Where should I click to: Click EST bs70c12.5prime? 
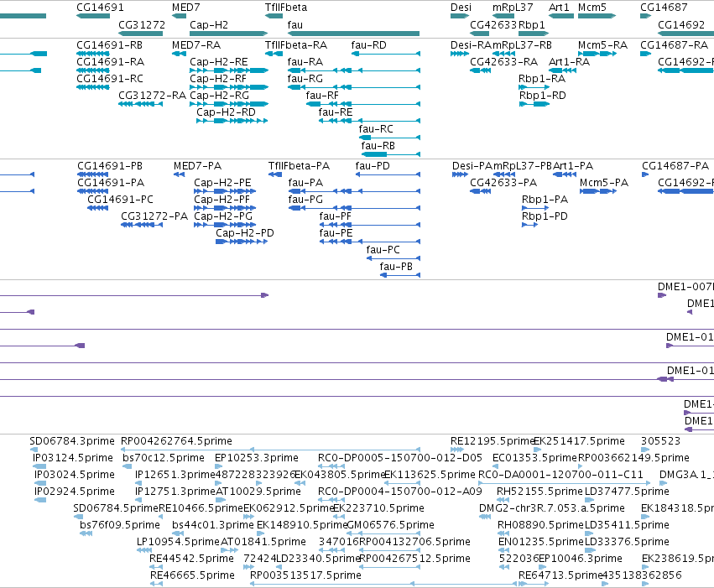point(163,457)
